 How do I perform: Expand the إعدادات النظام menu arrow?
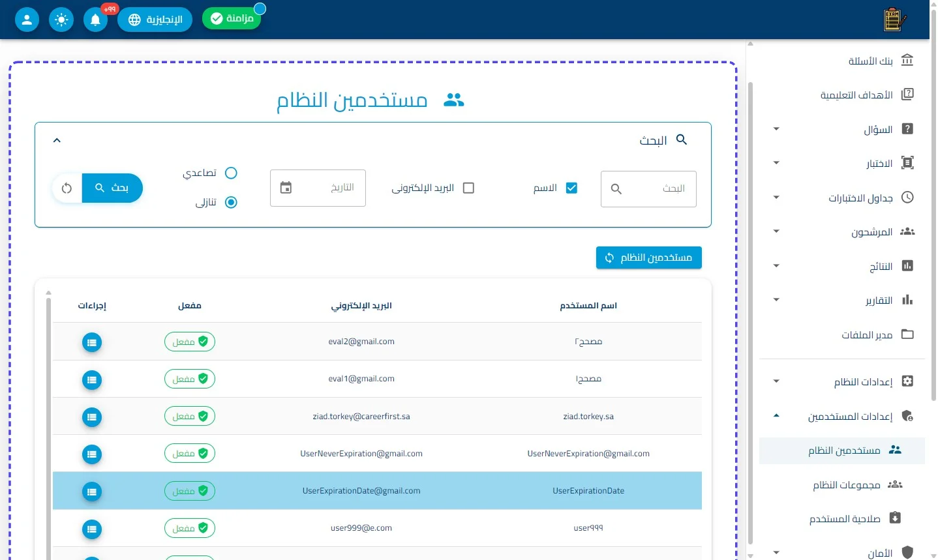pyautogui.click(x=776, y=381)
